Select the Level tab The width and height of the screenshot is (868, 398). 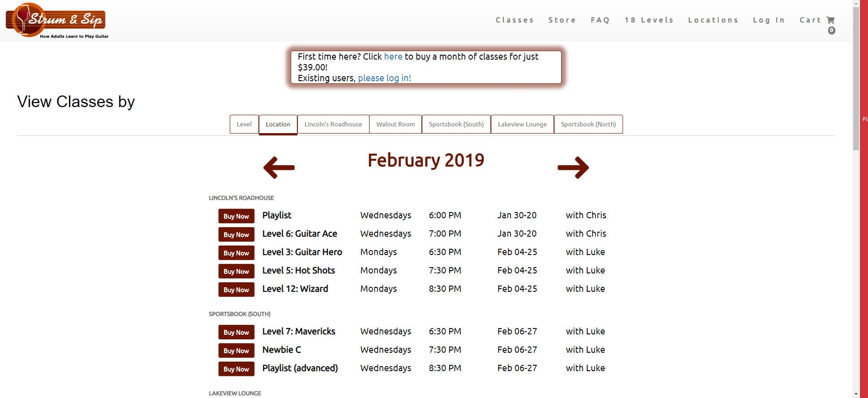[244, 124]
